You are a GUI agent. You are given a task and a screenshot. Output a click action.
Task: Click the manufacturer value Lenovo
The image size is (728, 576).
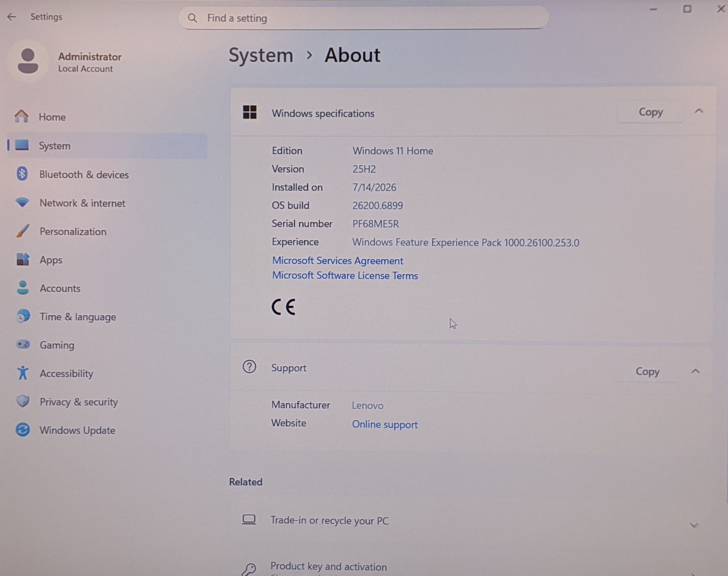[x=367, y=406]
